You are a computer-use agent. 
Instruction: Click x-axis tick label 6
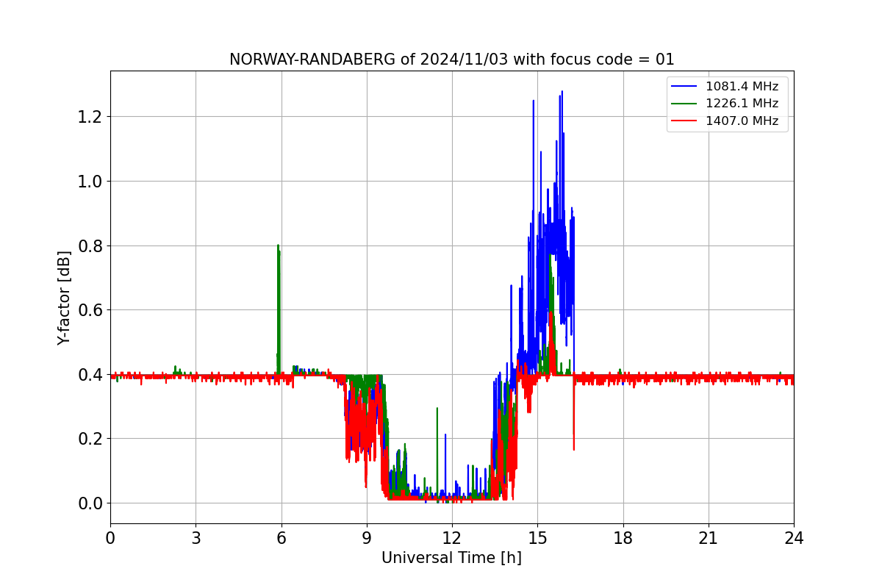pos(282,538)
